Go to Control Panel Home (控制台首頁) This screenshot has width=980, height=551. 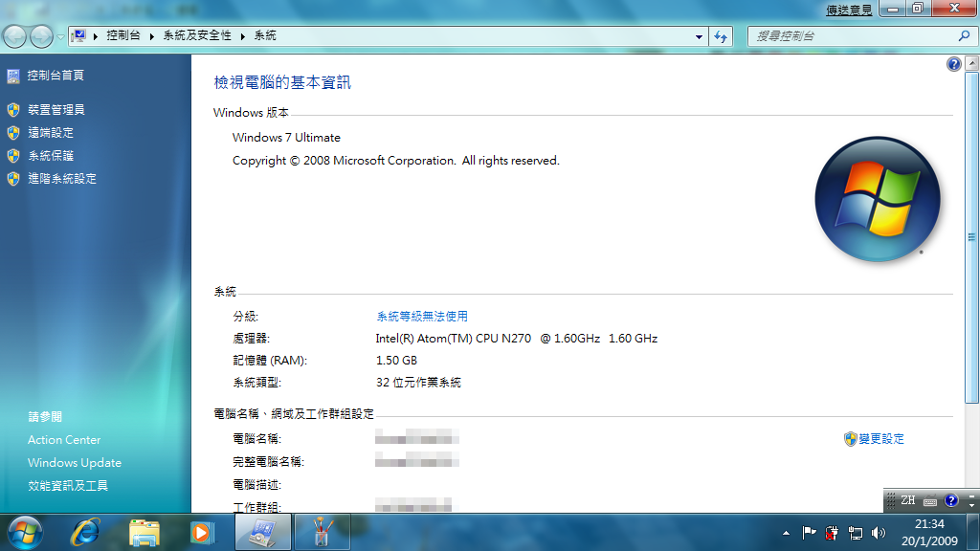pyautogui.click(x=56, y=76)
